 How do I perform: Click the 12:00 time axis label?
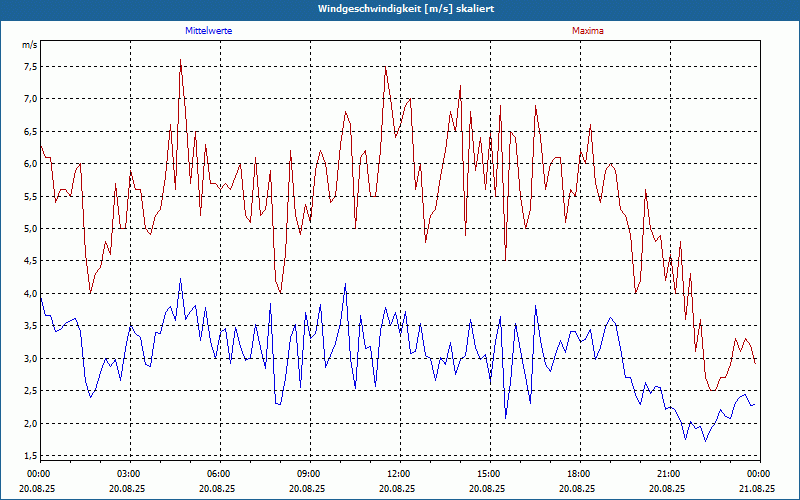click(x=397, y=474)
